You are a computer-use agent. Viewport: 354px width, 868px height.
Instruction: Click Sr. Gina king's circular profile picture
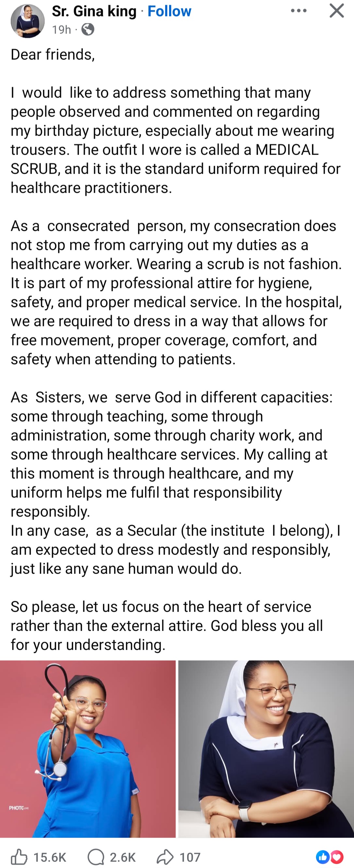click(x=27, y=21)
